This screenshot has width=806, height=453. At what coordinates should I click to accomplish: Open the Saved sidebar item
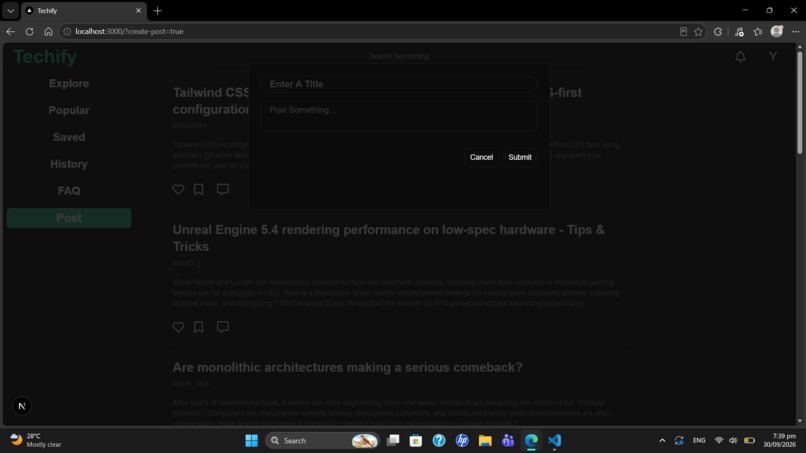pos(69,137)
